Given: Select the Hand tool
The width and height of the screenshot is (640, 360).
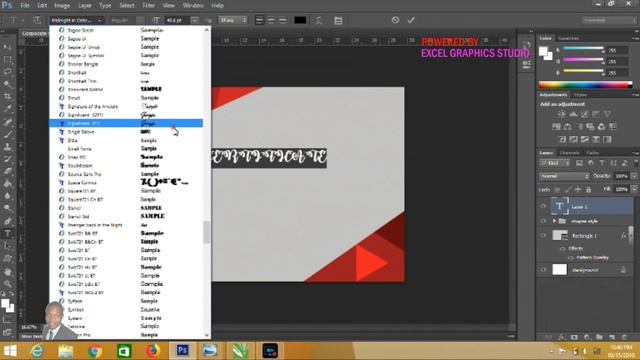Looking at the screenshot, I should 7,271.
